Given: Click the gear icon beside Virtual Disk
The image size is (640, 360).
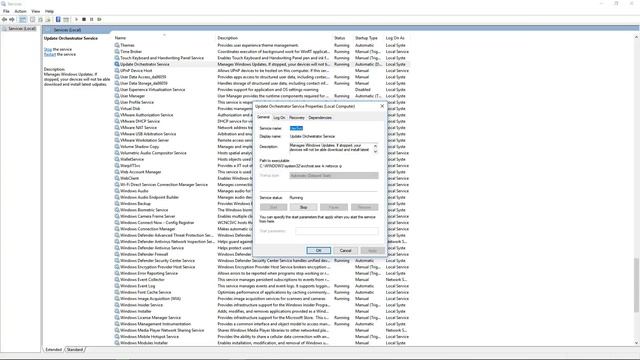Looking at the screenshot, I should [x=117, y=109].
